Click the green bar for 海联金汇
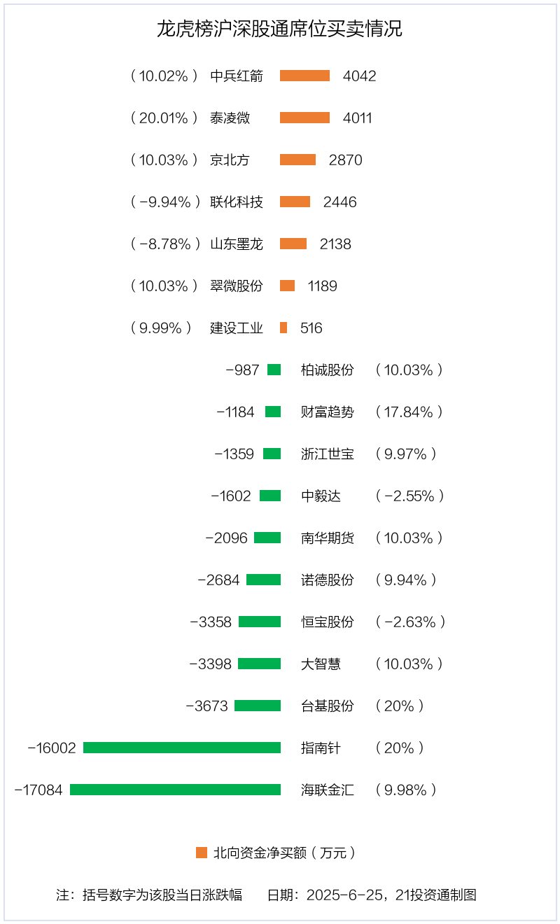The width and height of the screenshot is (560, 924). click(175, 790)
